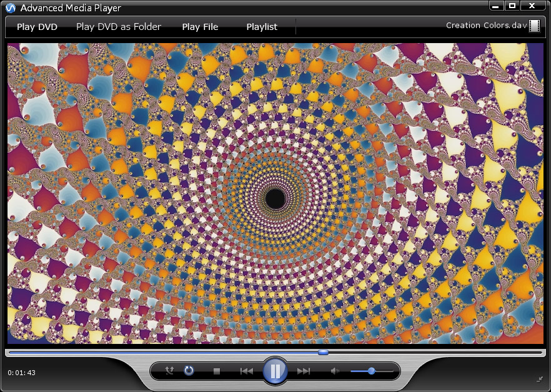The image size is (551, 392).
Task: Open the Play DVD menu
Action: click(x=37, y=27)
